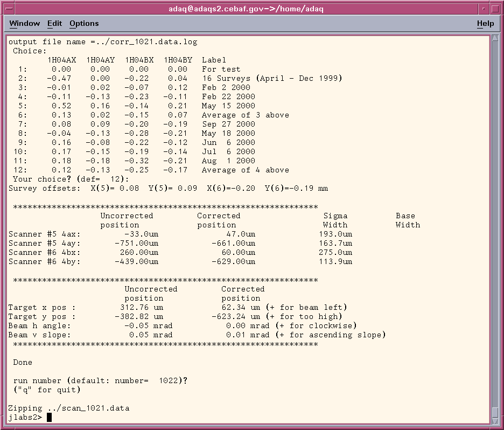Click the 'Average of 4 above' label
Viewport: 504px width, 430px height.
coord(246,170)
